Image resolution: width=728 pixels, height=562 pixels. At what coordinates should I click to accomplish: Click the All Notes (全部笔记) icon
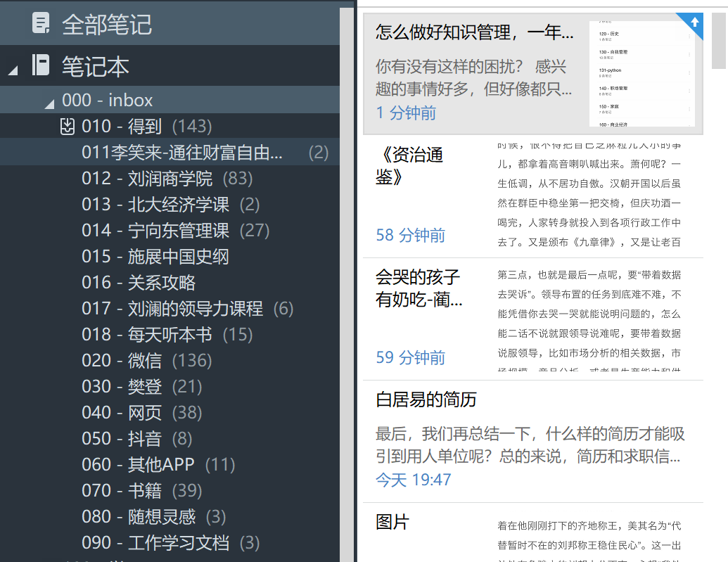[41, 23]
